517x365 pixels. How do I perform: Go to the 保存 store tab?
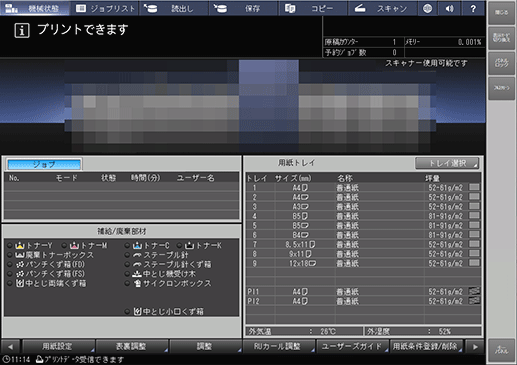pyautogui.click(x=243, y=8)
